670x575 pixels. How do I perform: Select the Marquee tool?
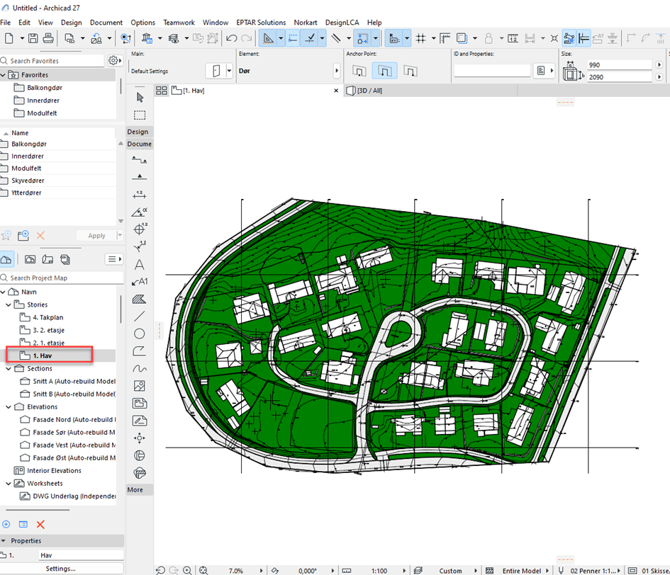139,115
